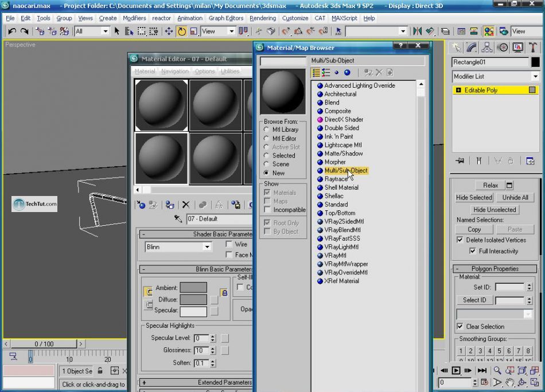Open reference coordinate View dropdown
The image size is (545, 392).
click(218, 32)
